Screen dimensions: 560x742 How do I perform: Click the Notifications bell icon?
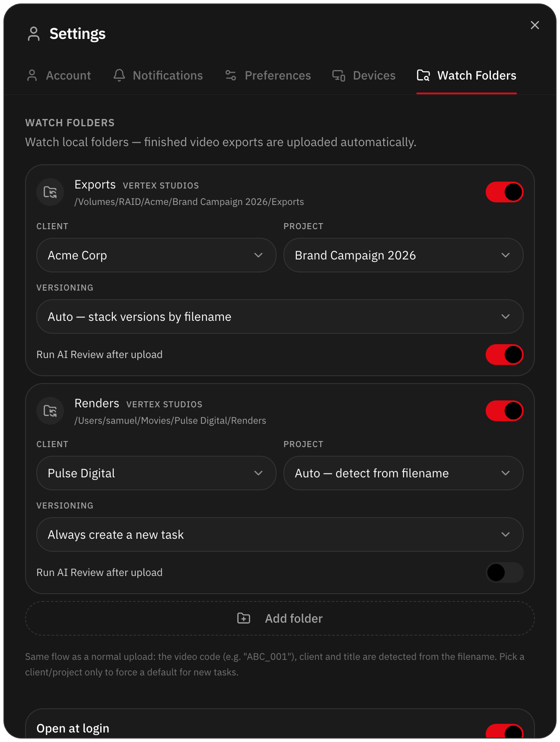pyautogui.click(x=119, y=75)
